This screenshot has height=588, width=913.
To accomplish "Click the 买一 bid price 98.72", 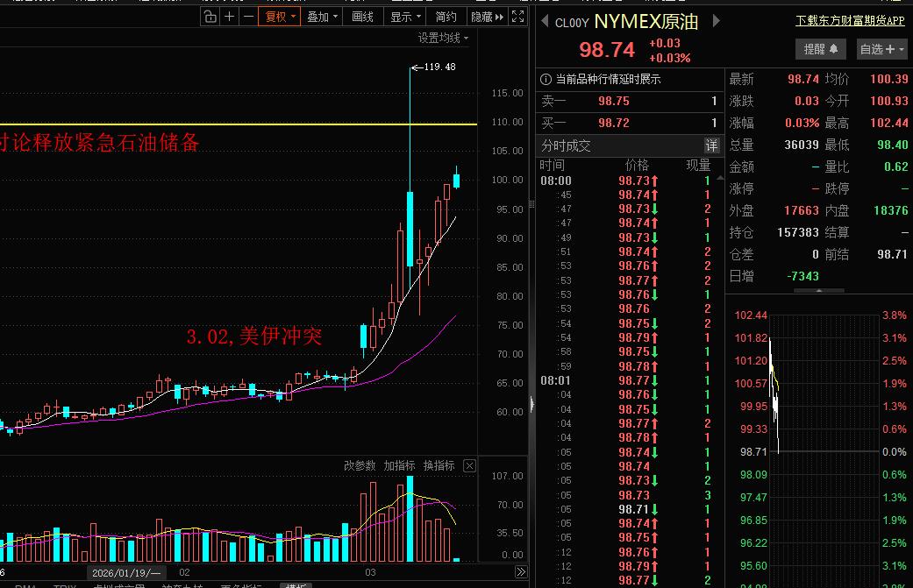I will pyautogui.click(x=614, y=124).
